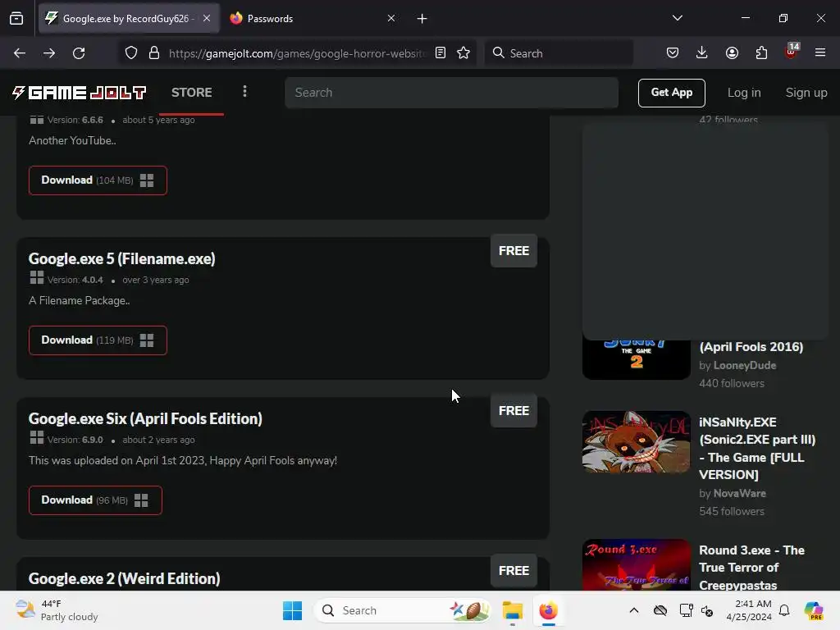Viewport: 840px width, 630px height.
Task: Click FREE badge on Google.exe 5 package
Action: [514, 251]
